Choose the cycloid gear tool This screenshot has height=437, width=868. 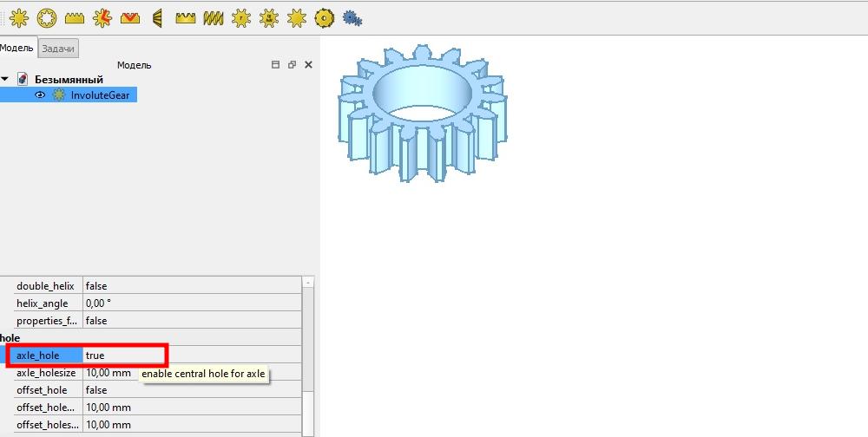(x=102, y=16)
